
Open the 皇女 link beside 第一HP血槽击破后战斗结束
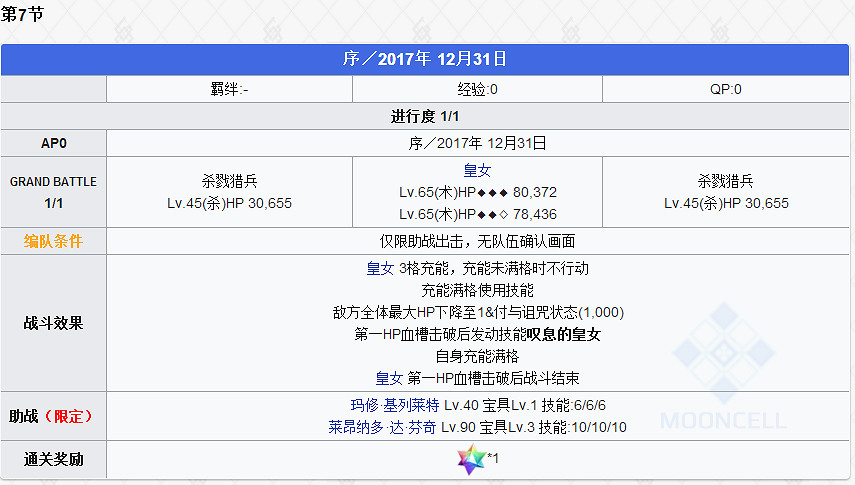[x=389, y=378]
